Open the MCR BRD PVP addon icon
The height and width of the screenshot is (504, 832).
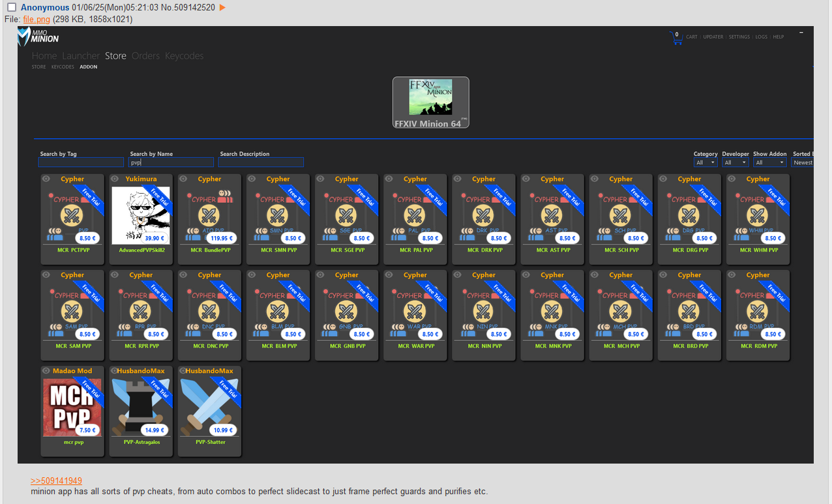[689, 312]
